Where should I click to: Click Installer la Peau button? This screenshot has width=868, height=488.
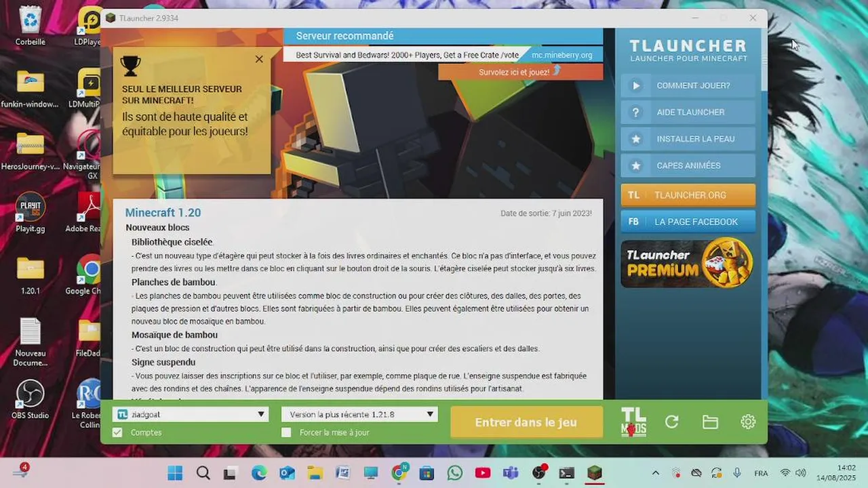coord(688,139)
